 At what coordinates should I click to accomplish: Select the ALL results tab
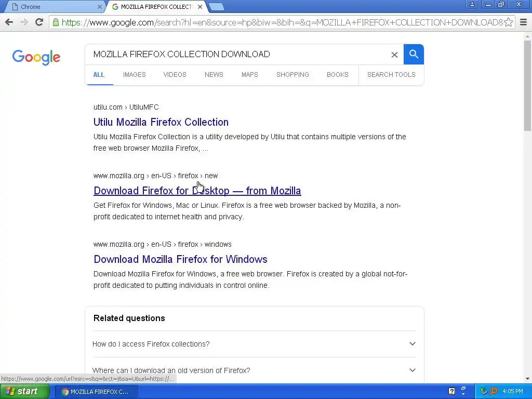(99, 75)
